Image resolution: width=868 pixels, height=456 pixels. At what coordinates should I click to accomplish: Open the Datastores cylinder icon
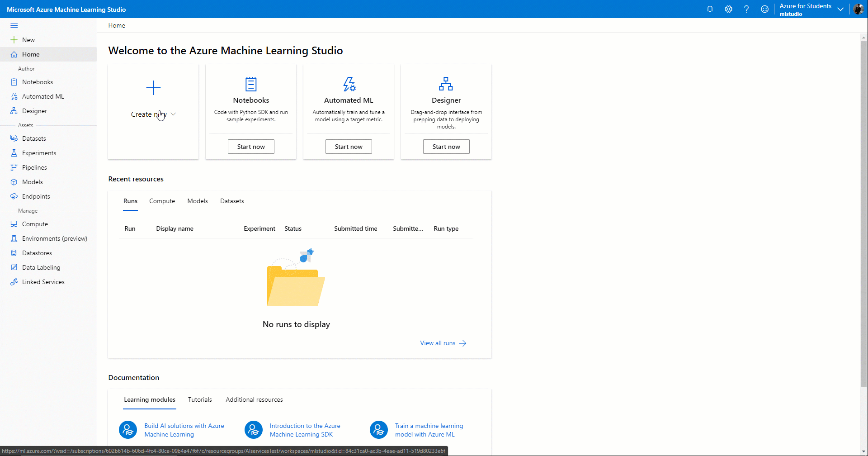point(14,253)
